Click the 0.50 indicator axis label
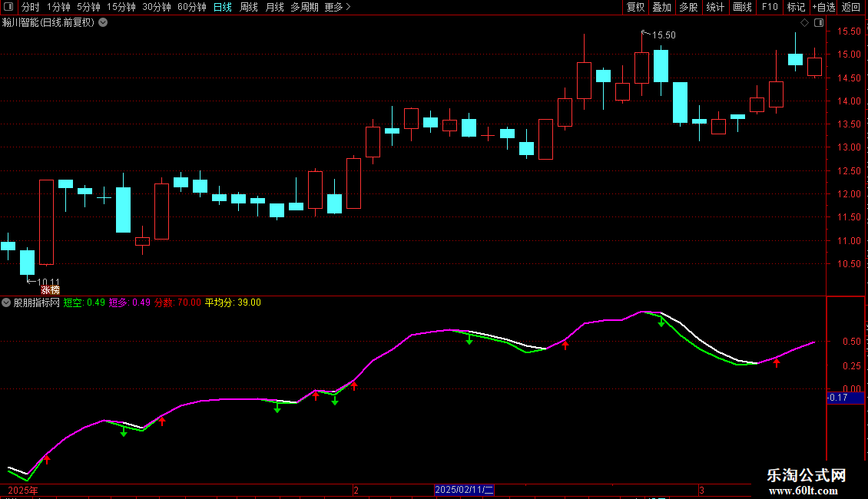The width and height of the screenshot is (868, 499). click(852, 342)
